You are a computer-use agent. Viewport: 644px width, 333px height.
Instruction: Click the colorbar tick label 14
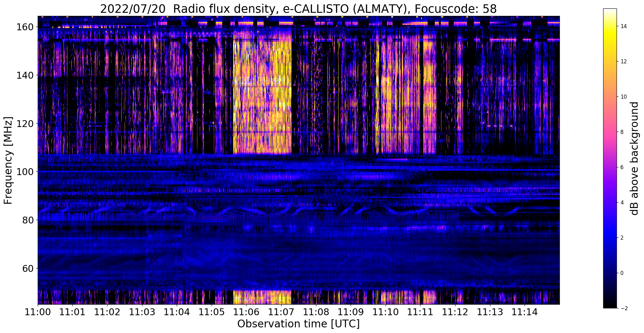point(624,26)
